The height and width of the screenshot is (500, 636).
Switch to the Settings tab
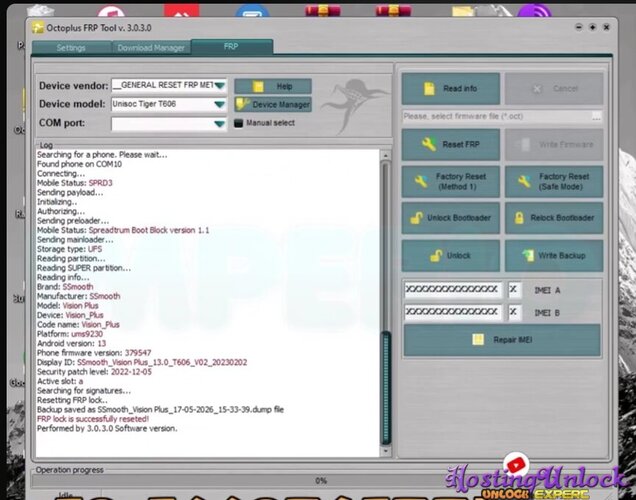point(71,48)
